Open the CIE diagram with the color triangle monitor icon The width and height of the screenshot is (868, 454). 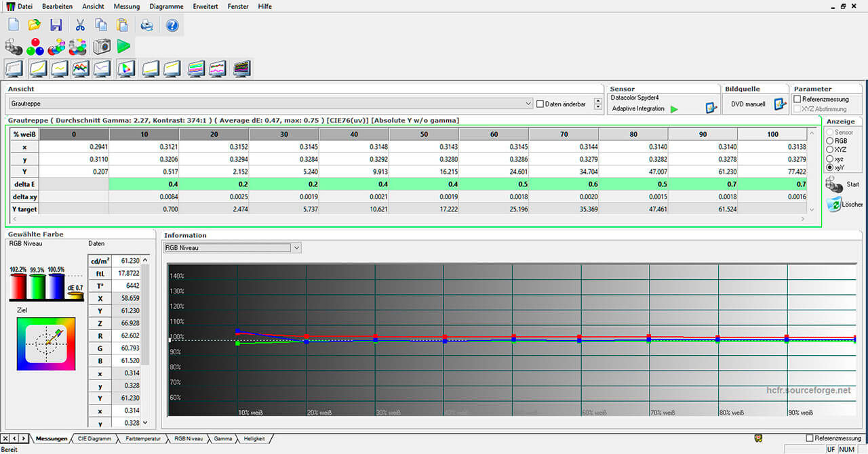coord(126,68)
